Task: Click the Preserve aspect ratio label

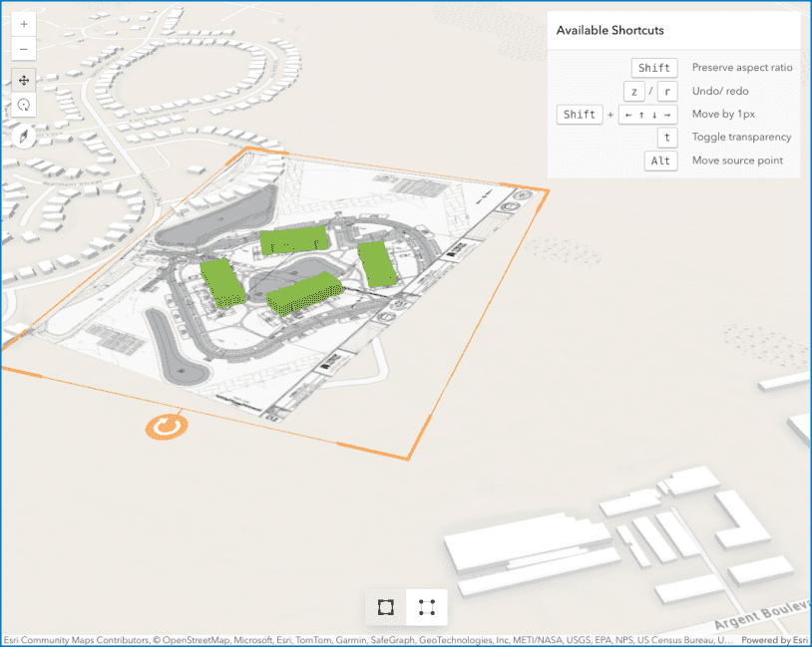Action: click(742, 67)
